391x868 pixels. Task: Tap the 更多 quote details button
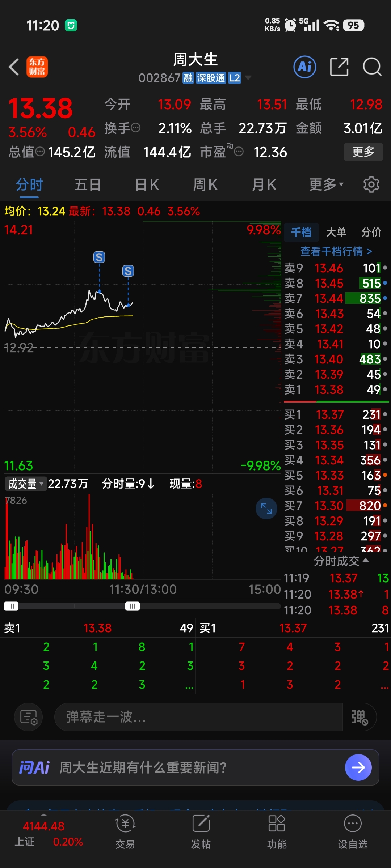363,152
